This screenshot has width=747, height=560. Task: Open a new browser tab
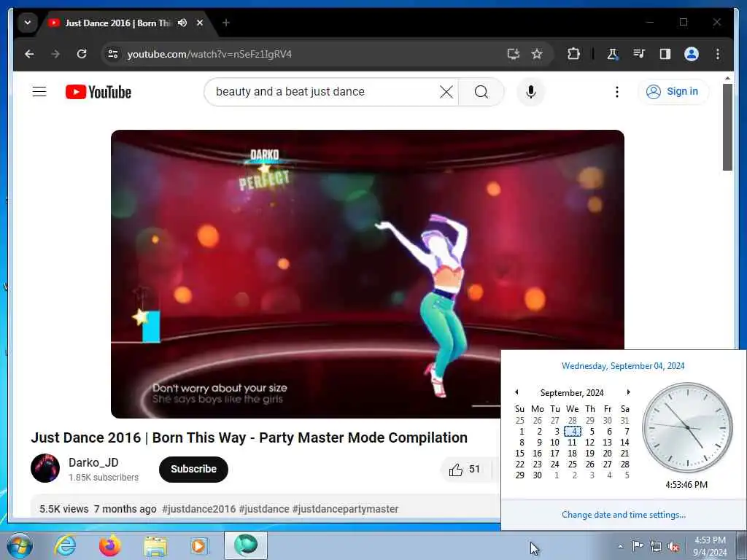point(226,23)
